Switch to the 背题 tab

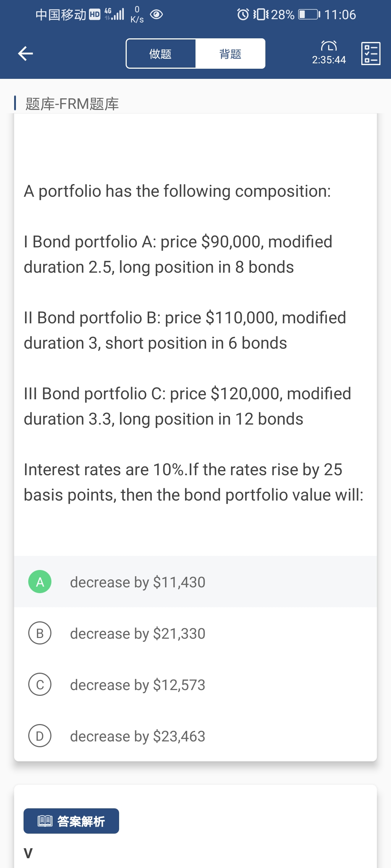(230, 54)
